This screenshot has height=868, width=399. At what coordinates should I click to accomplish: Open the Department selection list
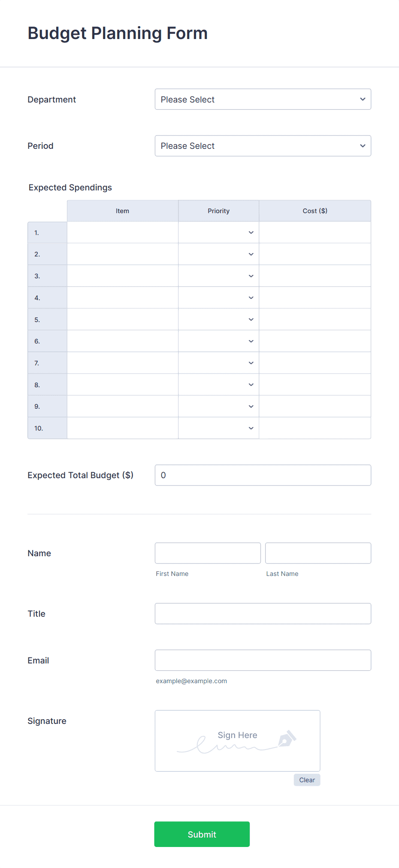[x=263, y=99]
